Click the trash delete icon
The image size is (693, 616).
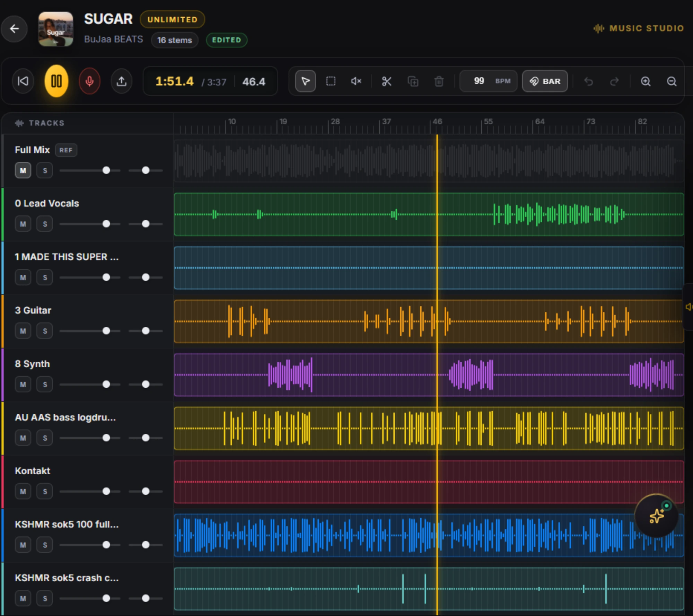(x=439, y=81)
